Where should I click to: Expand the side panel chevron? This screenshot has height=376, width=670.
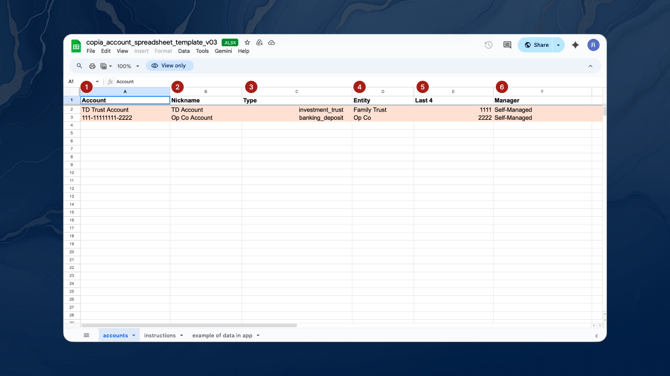pos(597,336)
